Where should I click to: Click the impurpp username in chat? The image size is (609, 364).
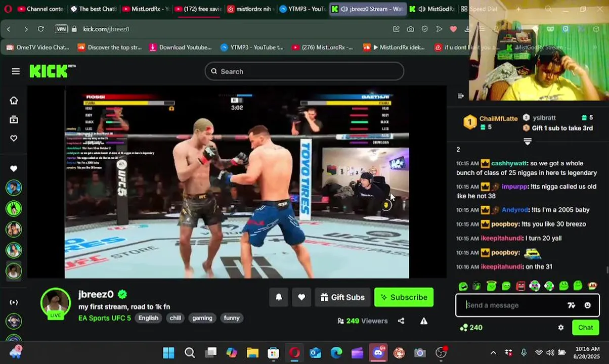(x=514, y=187)
